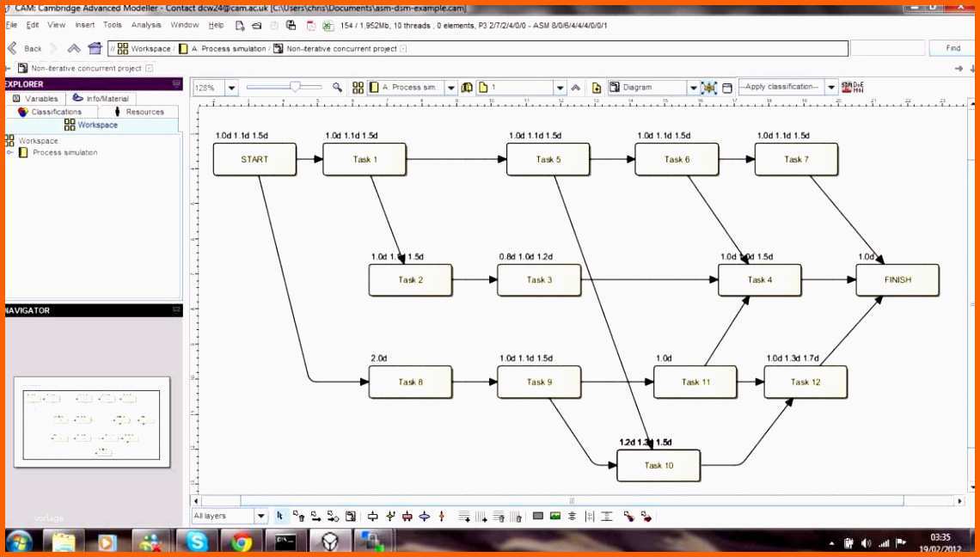The width and height of the screenshot is (980, 557).
Task: Collapse the Explorer panel header control
Action: (176, 83)
